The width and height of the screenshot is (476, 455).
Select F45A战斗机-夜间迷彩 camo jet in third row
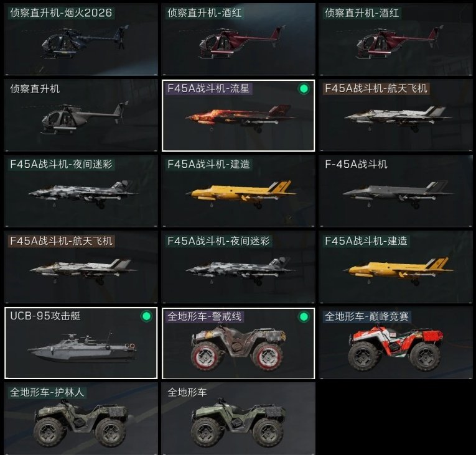[x=81, y=191]
